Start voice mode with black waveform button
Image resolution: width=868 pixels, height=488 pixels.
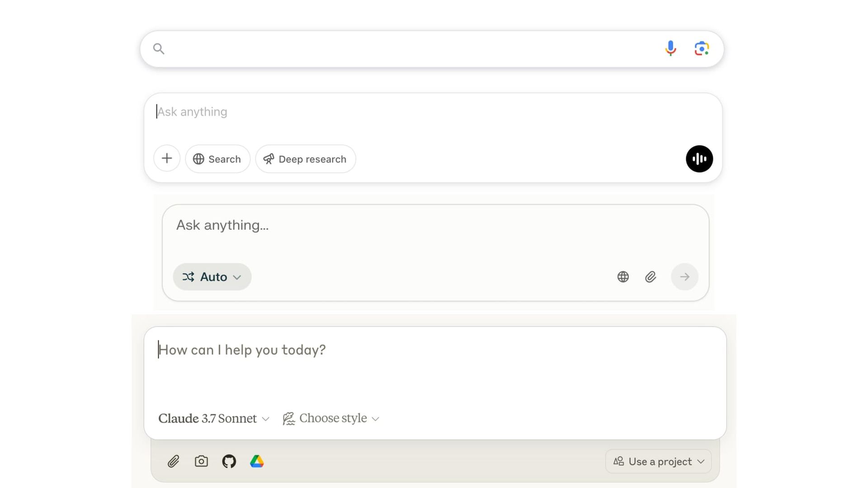coord(699,159)
